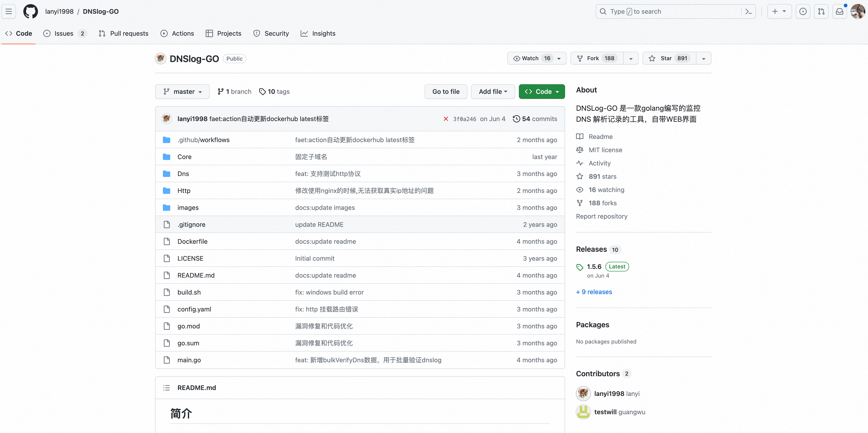Open commit message 'fix: windows build error'
Viewport: 868px width, 433px height.
(x=329, y=292)
